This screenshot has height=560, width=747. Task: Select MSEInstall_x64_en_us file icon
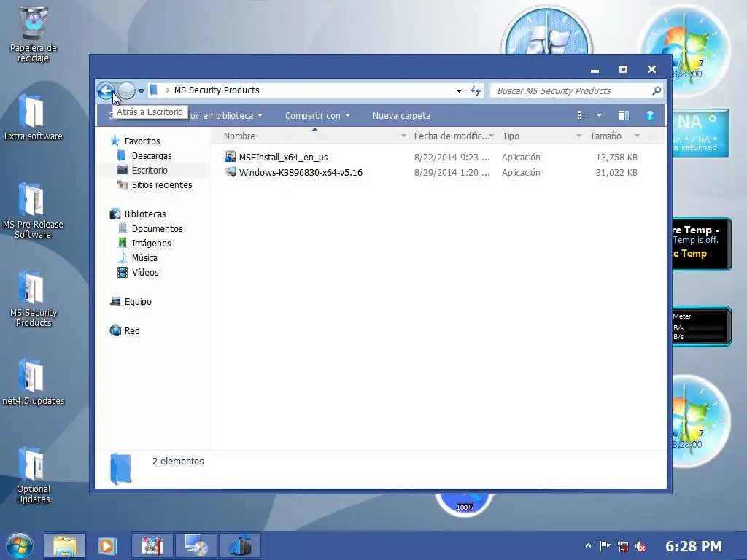pos(230,157)
